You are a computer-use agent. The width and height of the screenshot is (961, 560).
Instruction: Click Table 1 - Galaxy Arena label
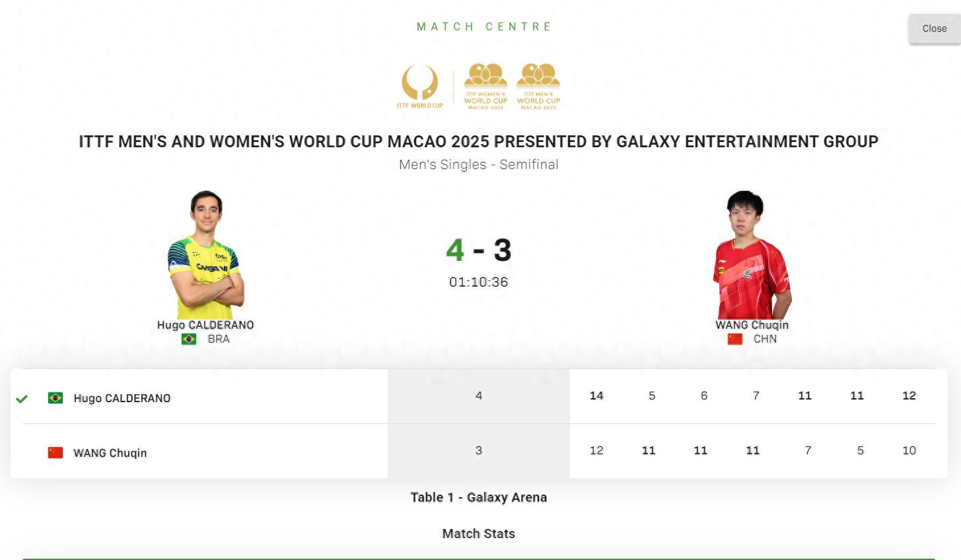(478, 497)
